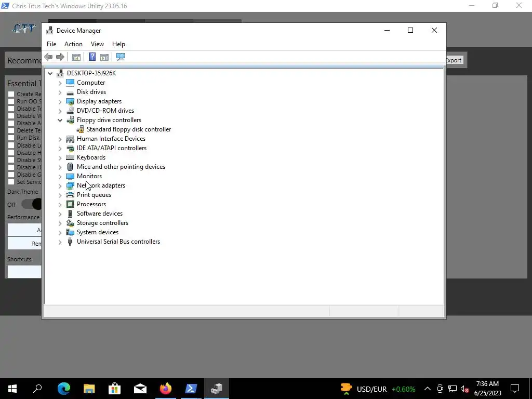Screen dimensions: 532x399
Task: Click the Show/Hide Console Tree toolbar icon
Action: 76,57
